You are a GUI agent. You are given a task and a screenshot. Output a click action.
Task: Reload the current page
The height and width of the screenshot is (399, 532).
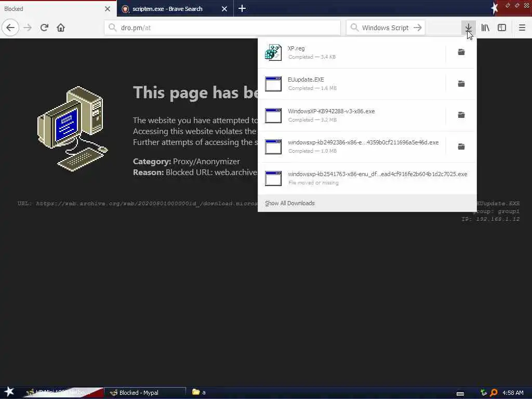(x=44, y=28)
